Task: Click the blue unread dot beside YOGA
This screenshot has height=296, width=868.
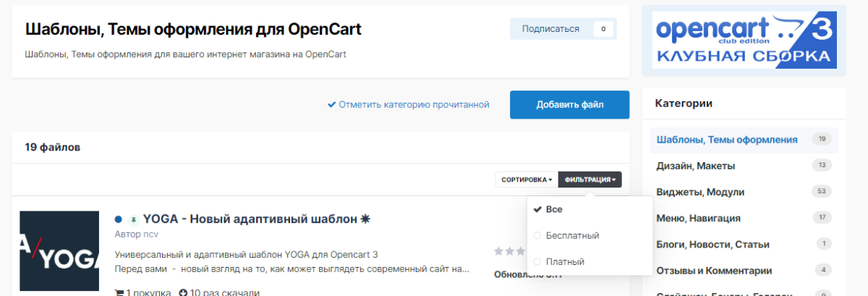Action: [118, 219]
